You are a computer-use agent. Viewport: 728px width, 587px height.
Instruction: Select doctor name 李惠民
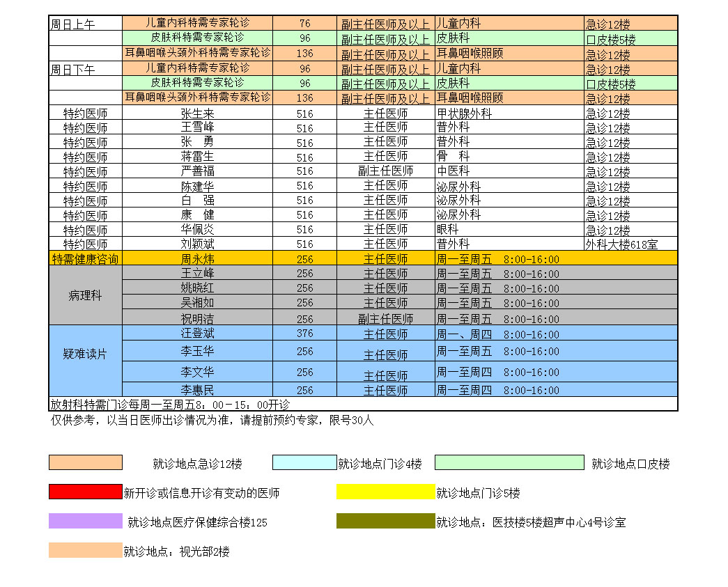[197, 390]
